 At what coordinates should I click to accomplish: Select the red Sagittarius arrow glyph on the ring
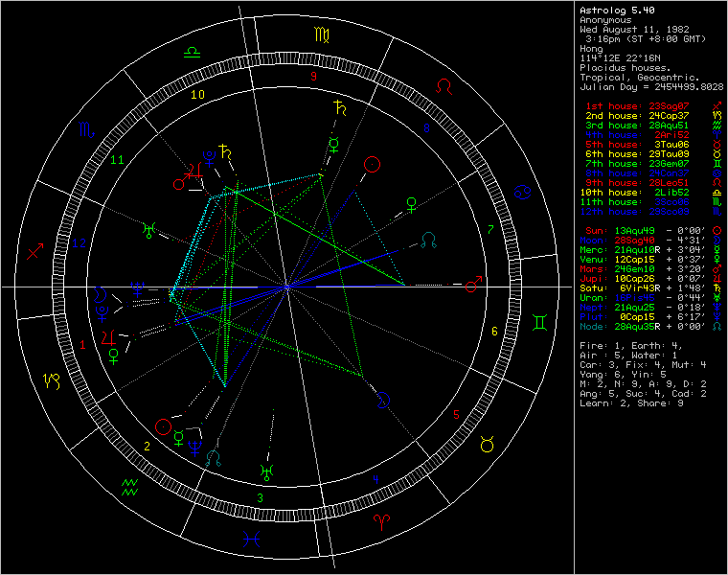(x=35, y=251)
